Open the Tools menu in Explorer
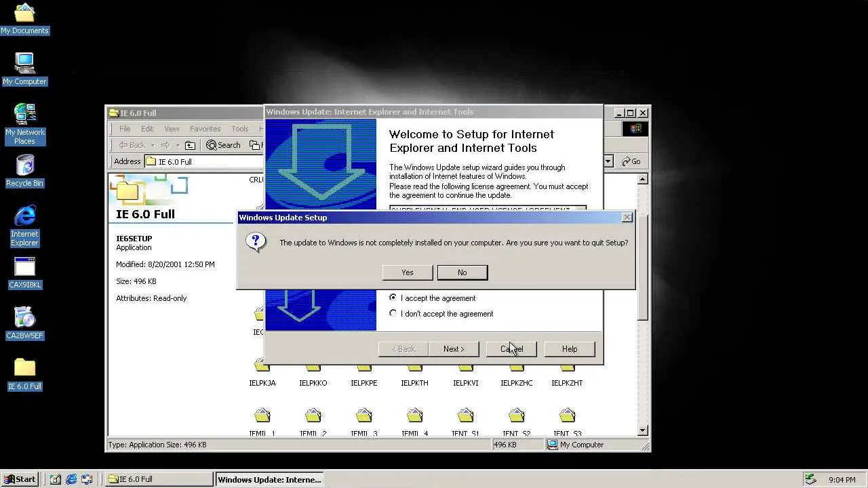 coord(239,129)
